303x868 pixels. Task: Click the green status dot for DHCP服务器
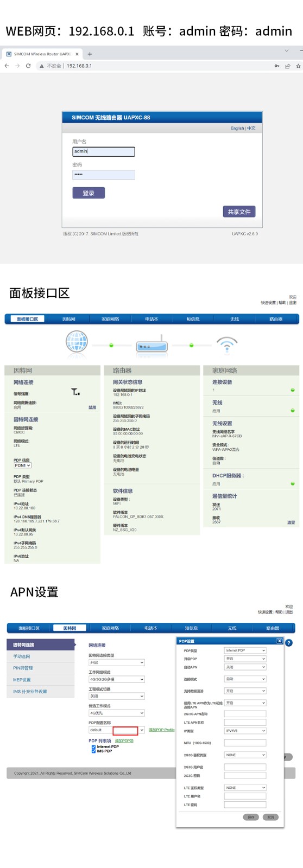293,483
